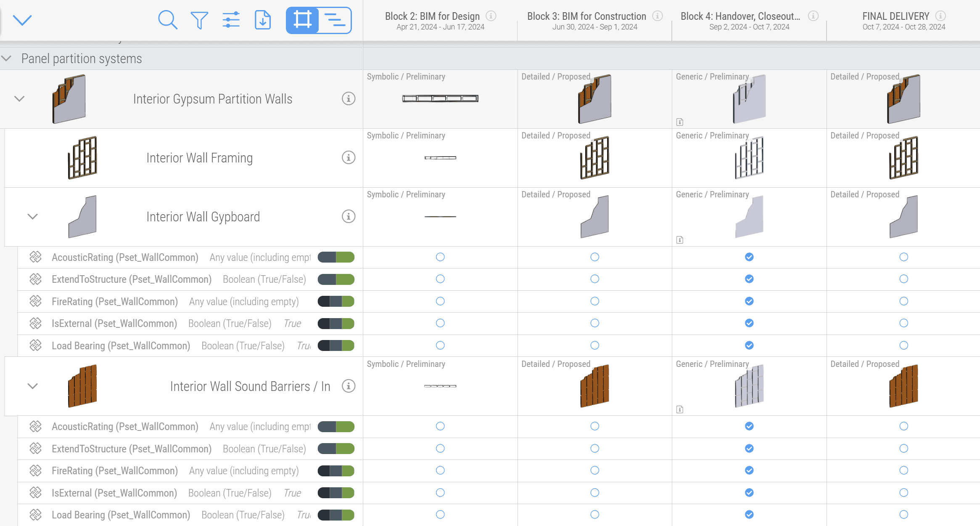Viewport: 980px width, 526px height.
Task: Uncheck Gypboard AcousticRating in Block 4 column
Action: (749, 257)
